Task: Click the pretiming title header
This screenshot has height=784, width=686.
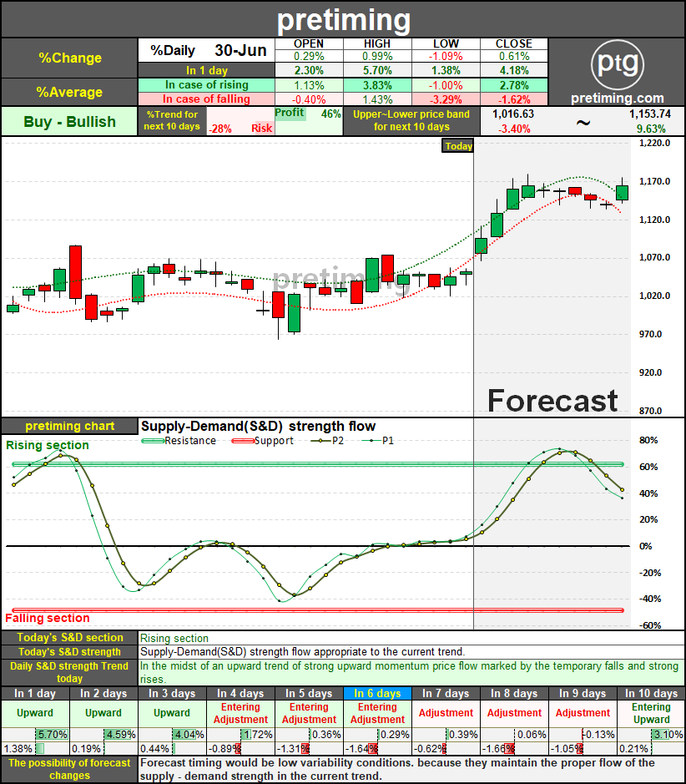Action: point(343,19)
